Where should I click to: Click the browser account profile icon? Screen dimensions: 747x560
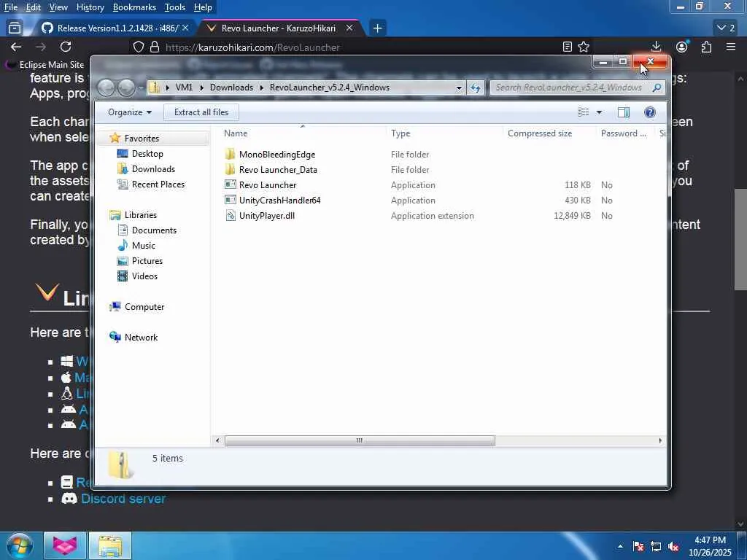click(682, 47)
